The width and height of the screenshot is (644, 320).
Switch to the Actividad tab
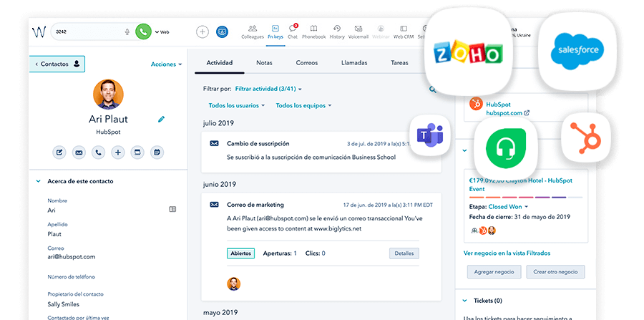pyautogui.click(x=220, y=63)
